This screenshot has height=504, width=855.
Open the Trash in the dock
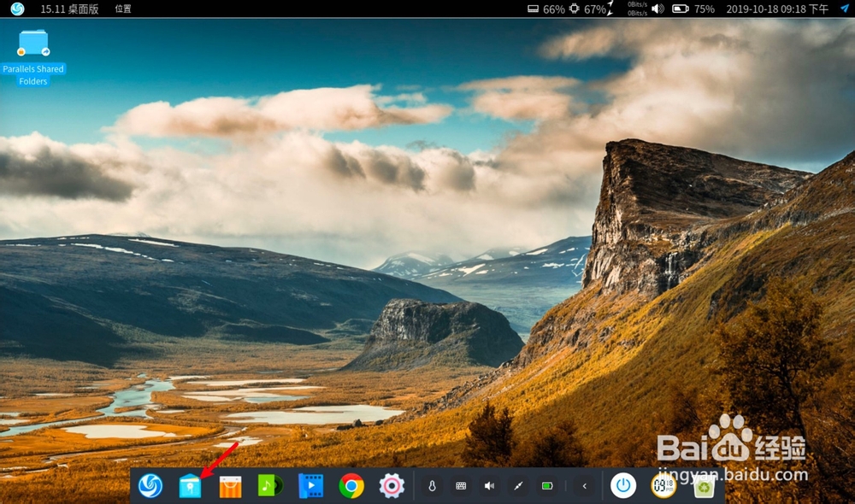tap(704, 487)
